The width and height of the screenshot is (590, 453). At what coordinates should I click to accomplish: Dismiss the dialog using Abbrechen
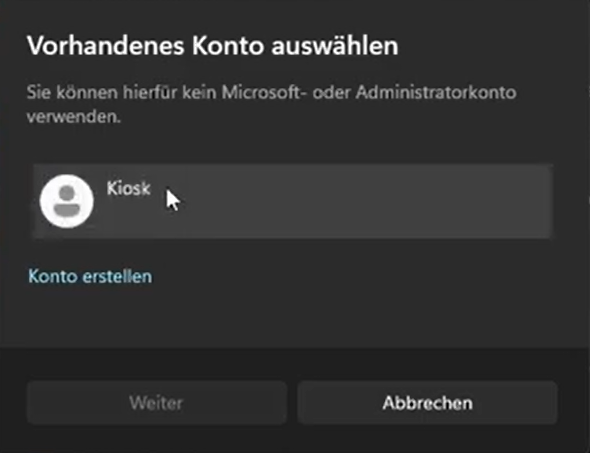(x=427, y=403)
